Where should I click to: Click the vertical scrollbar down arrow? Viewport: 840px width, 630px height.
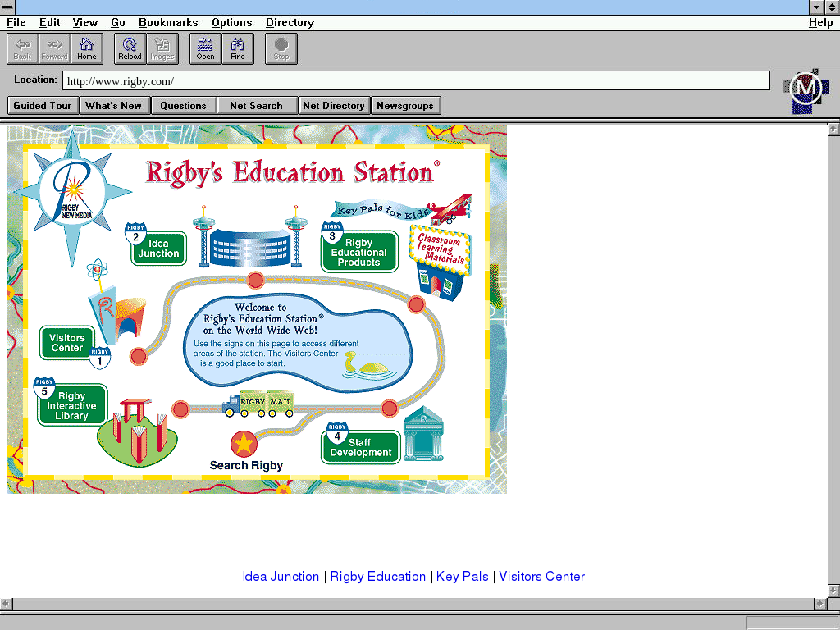pyautogui.click(x=833, y=591)
